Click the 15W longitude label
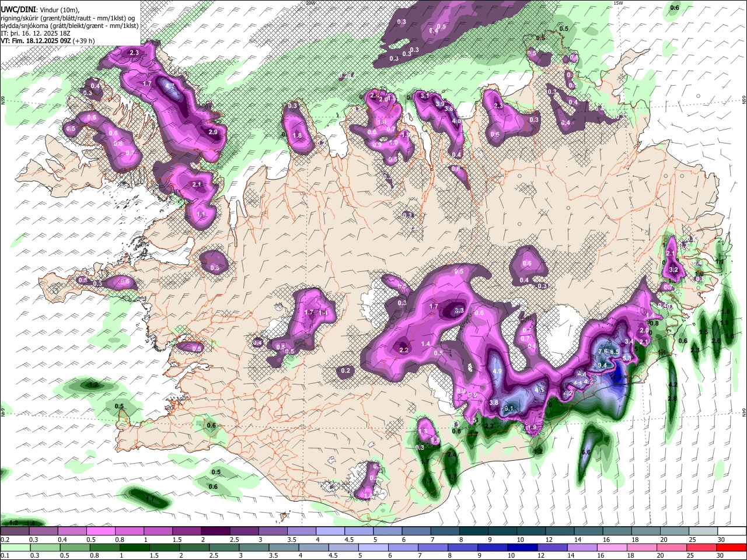 [618, 3]
